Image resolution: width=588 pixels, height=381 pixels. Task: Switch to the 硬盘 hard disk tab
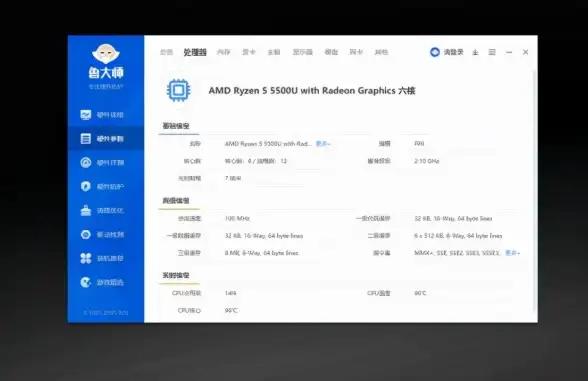pyautogui.click(x=331, y=52)
